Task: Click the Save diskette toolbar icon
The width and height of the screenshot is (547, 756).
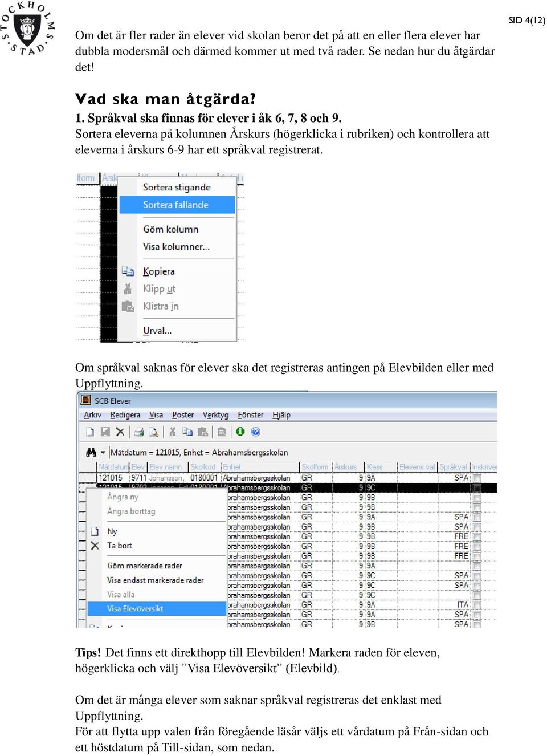Action: pyautogui.click(x=105, y=432)
